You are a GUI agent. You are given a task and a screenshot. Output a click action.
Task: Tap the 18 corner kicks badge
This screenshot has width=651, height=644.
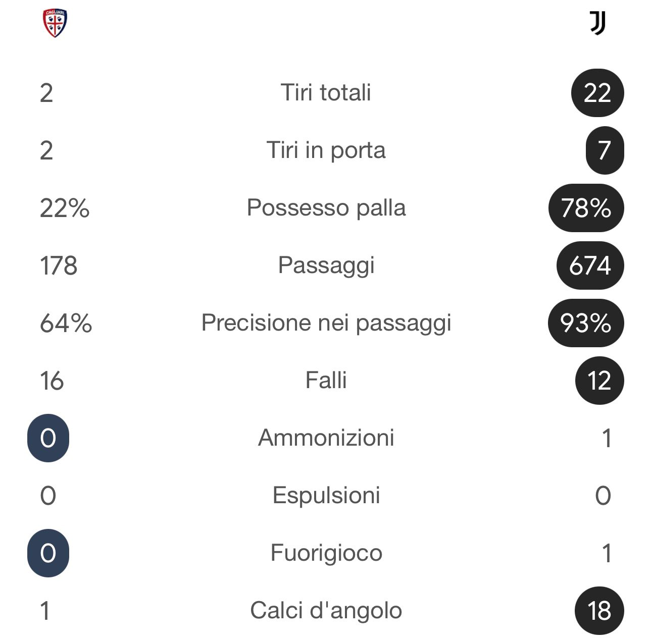599,611
